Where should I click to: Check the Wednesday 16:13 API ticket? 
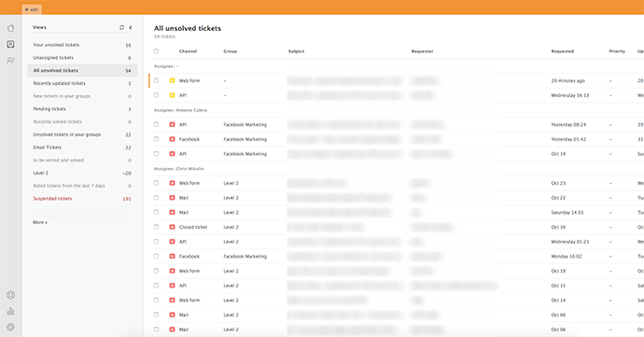pos(156,95)
